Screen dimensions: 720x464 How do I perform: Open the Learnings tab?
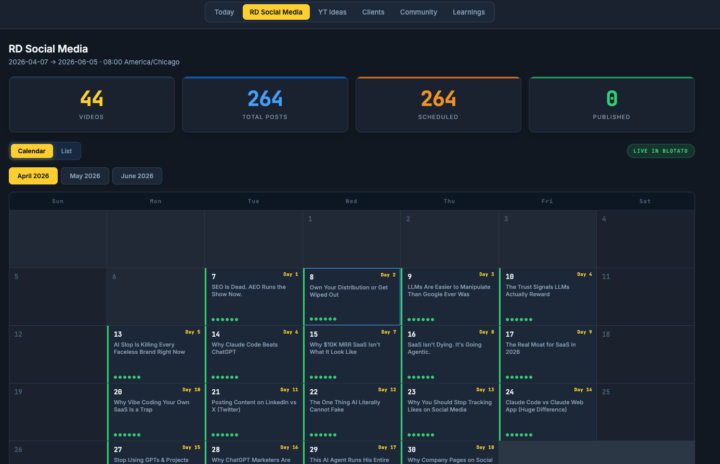[x=468, y=12]
